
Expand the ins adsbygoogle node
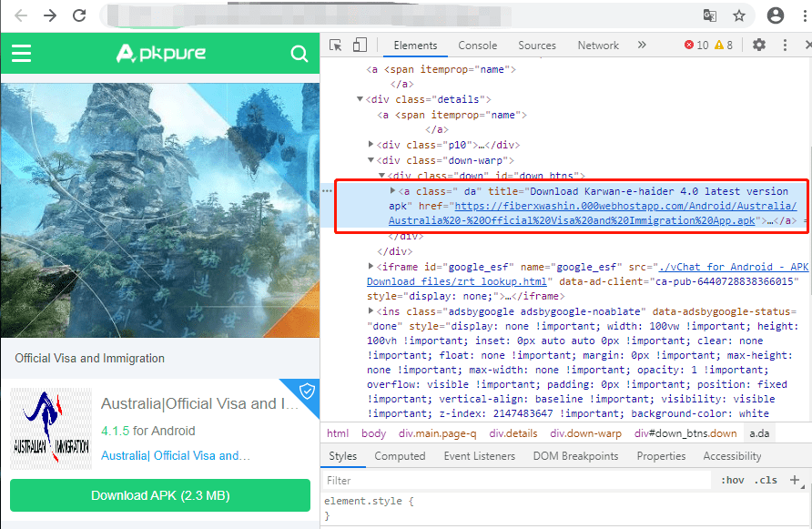[370, 310]
